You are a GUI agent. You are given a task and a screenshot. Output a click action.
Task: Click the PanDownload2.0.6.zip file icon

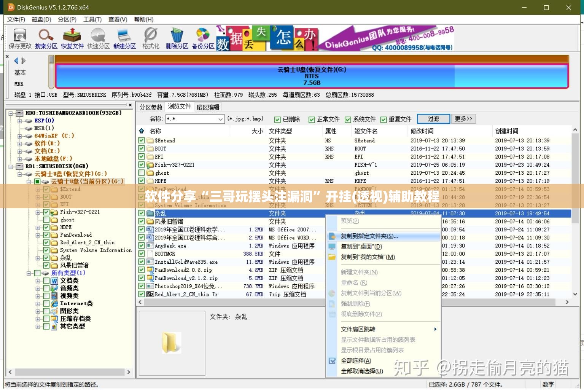click(x=150, y=270)
